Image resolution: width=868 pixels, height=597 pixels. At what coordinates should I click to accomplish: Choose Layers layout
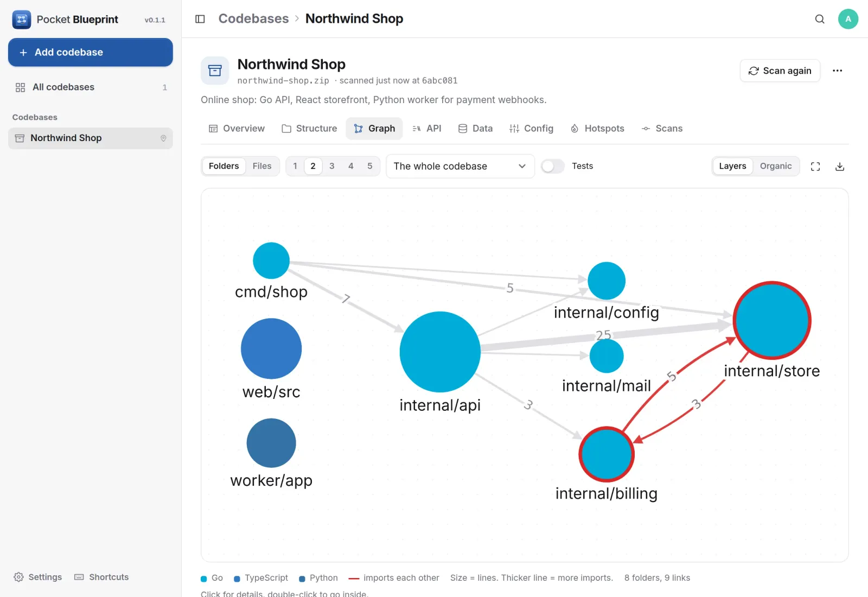coord(732,166)
